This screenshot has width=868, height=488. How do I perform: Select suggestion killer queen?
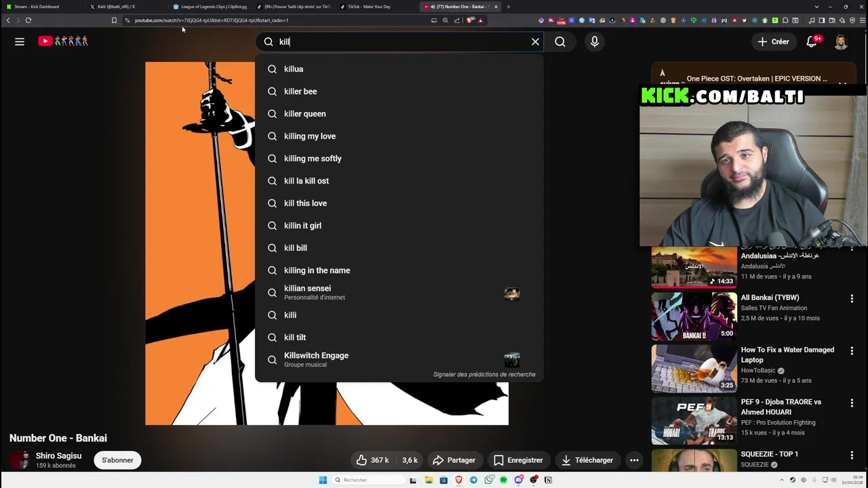399,114
